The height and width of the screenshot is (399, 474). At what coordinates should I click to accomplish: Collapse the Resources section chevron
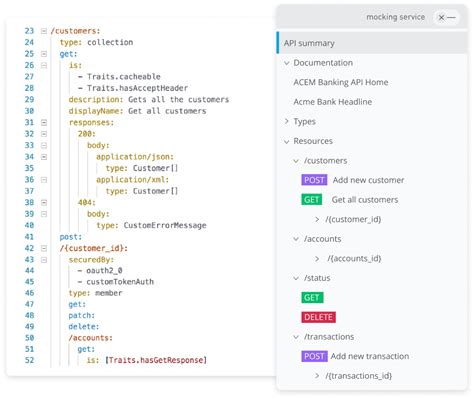tap(286, 142)
